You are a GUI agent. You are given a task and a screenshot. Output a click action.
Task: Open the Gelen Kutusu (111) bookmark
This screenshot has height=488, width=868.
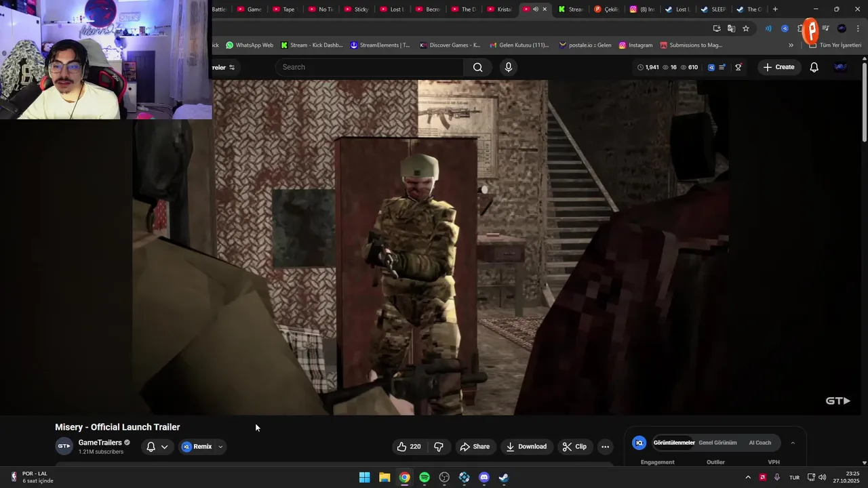tap(519, 45)
